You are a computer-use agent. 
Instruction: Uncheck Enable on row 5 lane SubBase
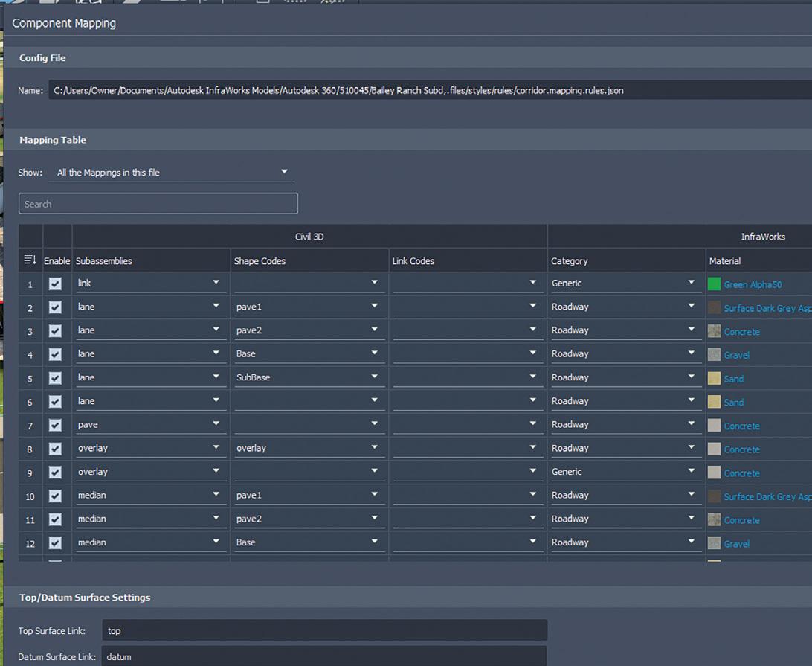coord(55,378)
